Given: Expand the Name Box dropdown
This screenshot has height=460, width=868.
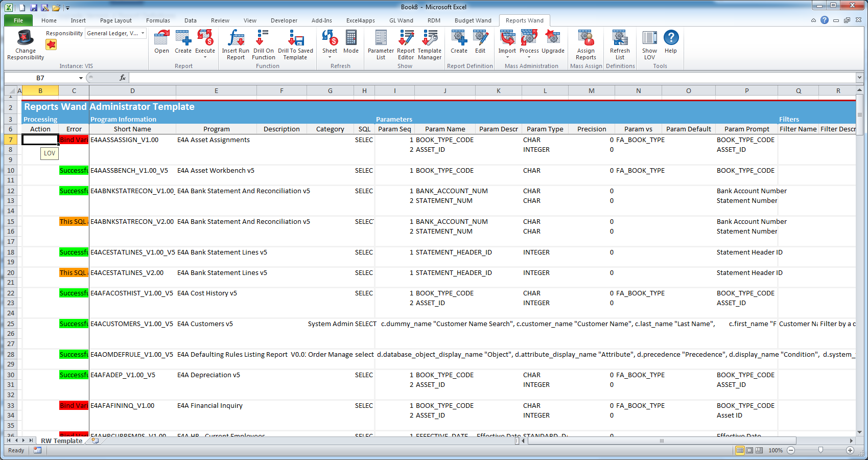Looking at the screenshot, I should coord(81,78).
